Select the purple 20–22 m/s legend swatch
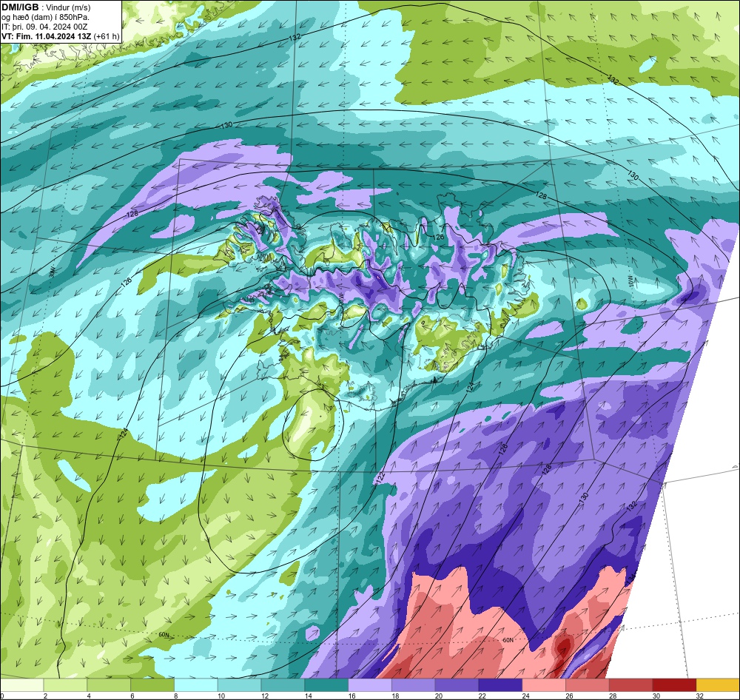The height and width of the screenshot is (700, 740). click(x=457, y=684)
